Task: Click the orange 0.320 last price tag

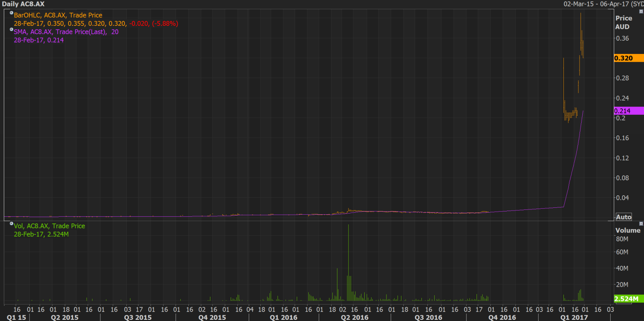Action: click(629, 58)
